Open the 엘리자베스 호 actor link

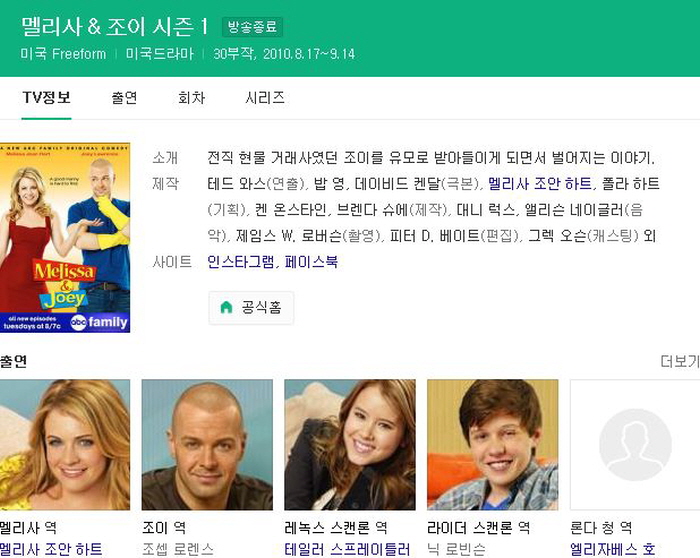613,549
